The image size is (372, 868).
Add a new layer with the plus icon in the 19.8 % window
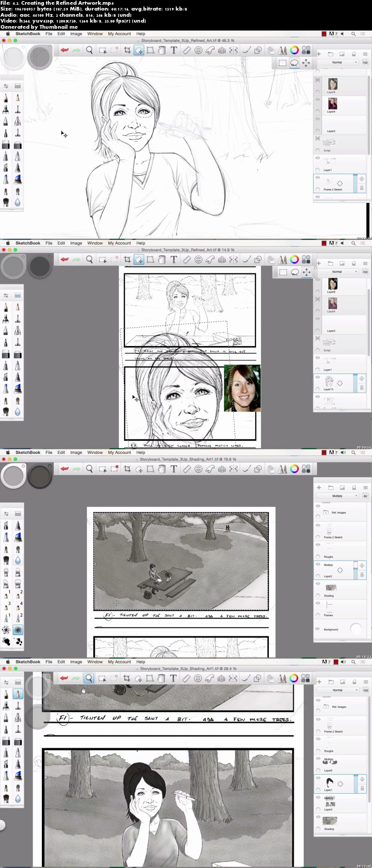pyautogui.click(x=319, y=487)
